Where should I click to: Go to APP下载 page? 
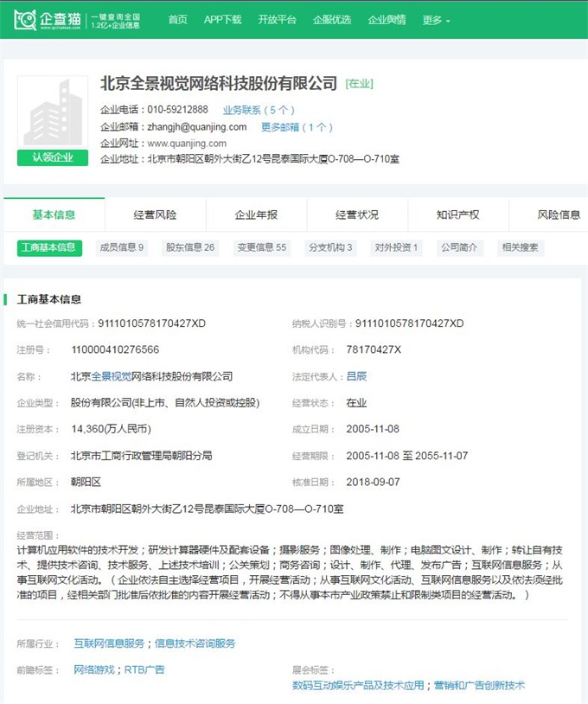222,20
